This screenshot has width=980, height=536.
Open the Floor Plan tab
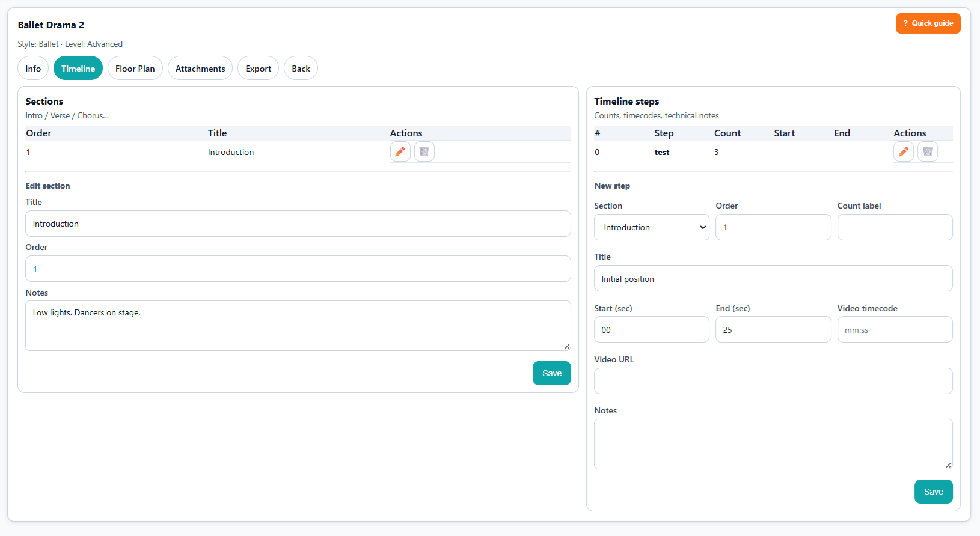[x=135, y=69]
